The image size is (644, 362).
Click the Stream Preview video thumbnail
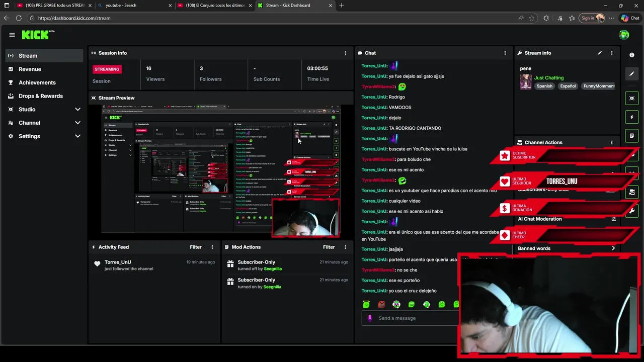coord(221,170)
